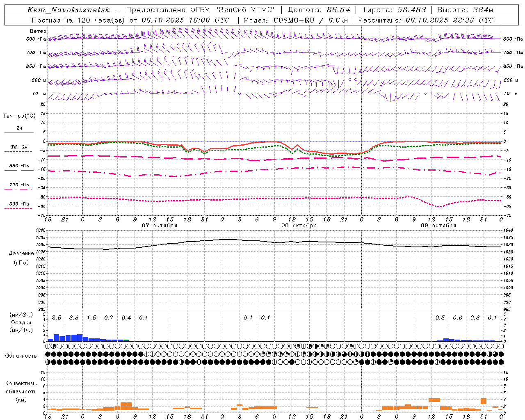
Task: Select the Долгота: 86.54 header field
Action: point(319,10)
